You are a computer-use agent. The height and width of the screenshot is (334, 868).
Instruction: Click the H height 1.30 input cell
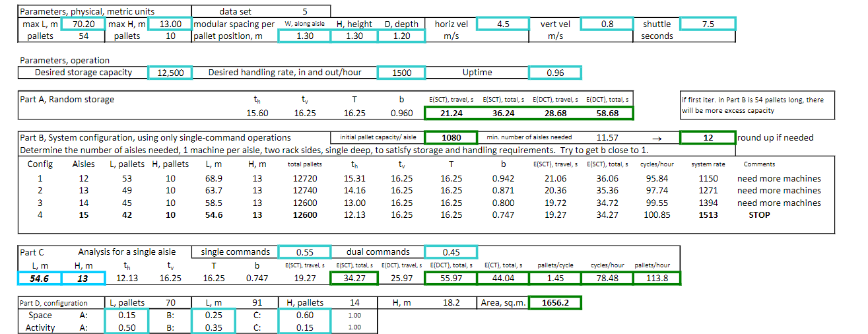pos(353,36)
